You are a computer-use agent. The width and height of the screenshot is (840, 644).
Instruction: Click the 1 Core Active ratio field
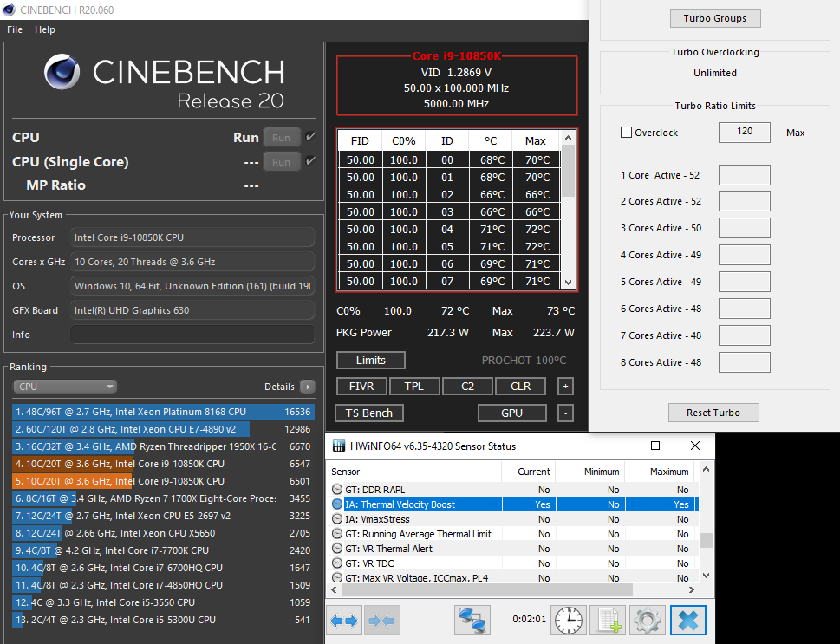(744, 175)
